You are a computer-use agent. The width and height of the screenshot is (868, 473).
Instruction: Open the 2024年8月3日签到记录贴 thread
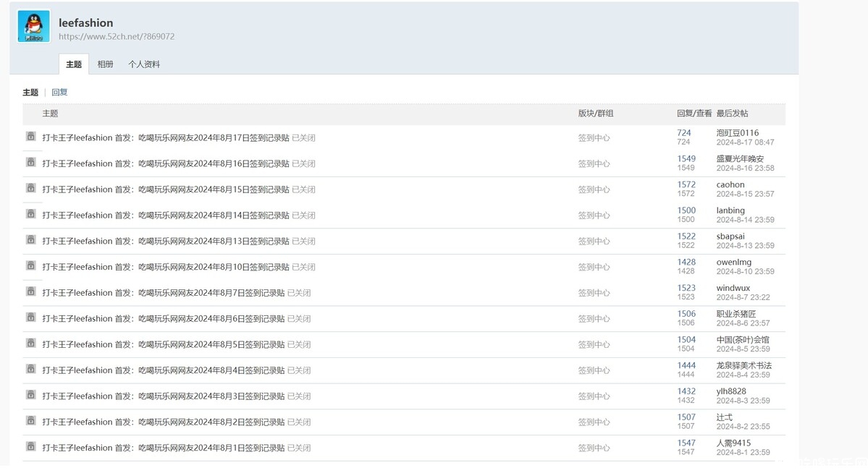(164, 396)
